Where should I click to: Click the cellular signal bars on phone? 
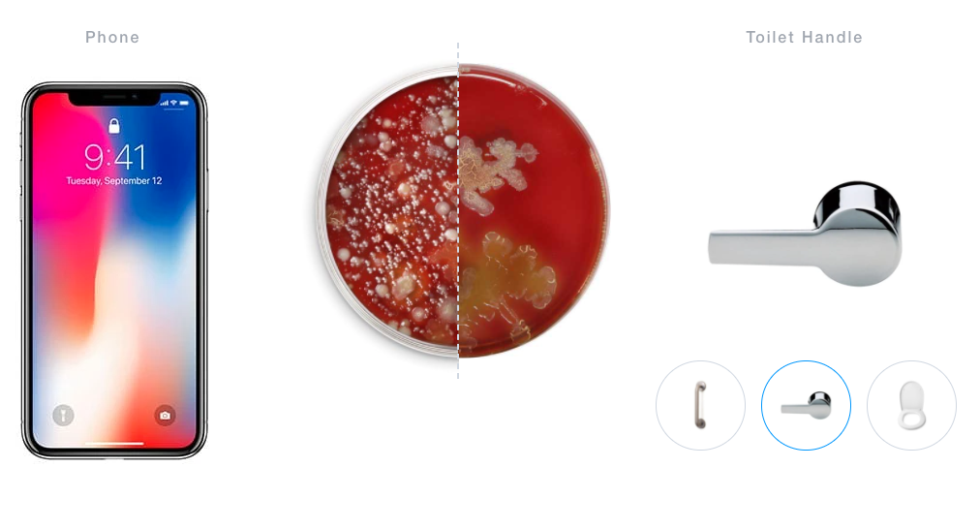point(165,103)
